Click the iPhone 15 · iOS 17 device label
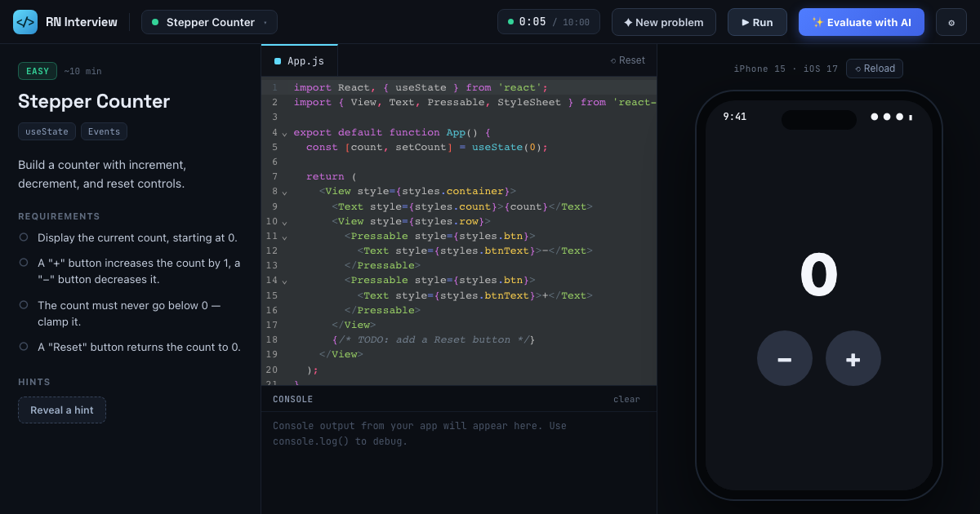The width and height of the screenshot is (980, 514). (x=786, y=69)
